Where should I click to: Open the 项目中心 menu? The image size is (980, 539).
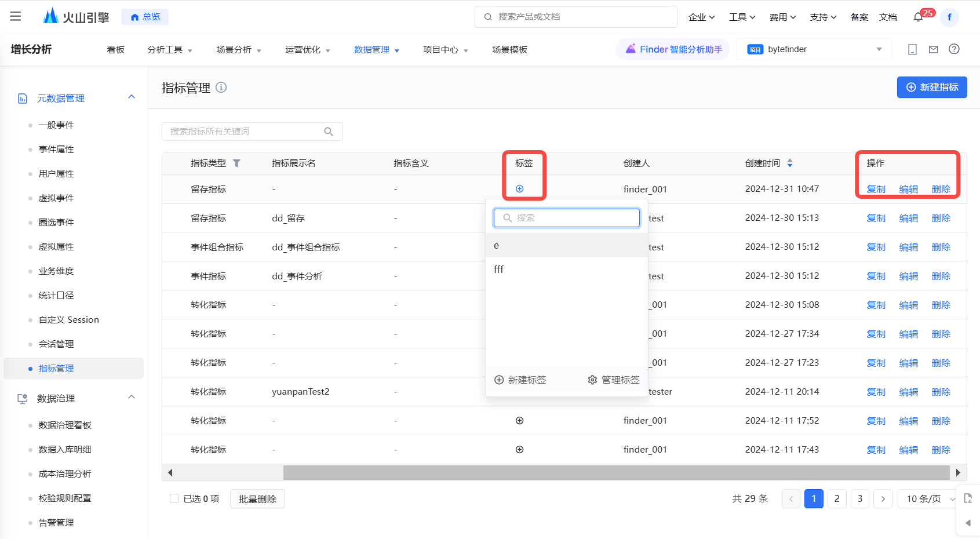click(446, 50)
